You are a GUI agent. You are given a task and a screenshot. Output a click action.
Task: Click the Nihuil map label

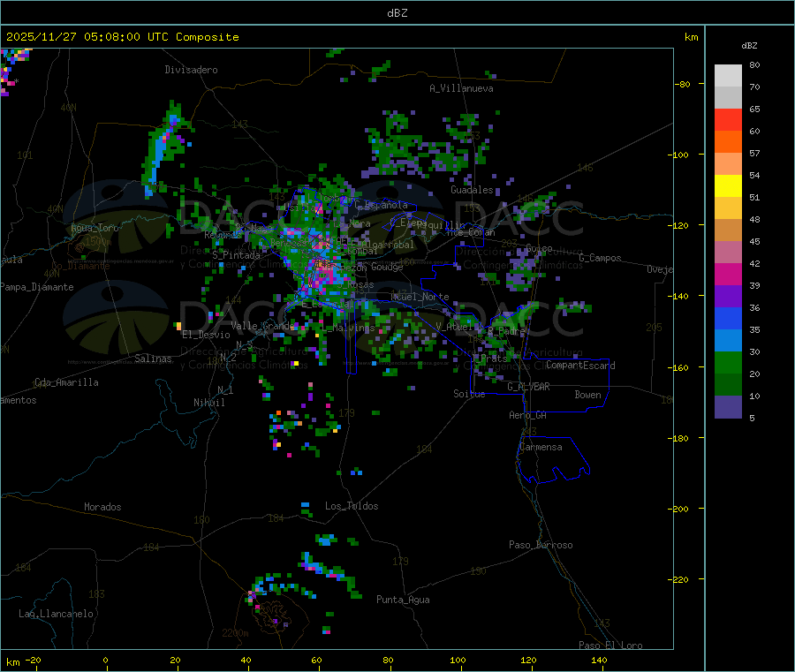tap(209, 403)
